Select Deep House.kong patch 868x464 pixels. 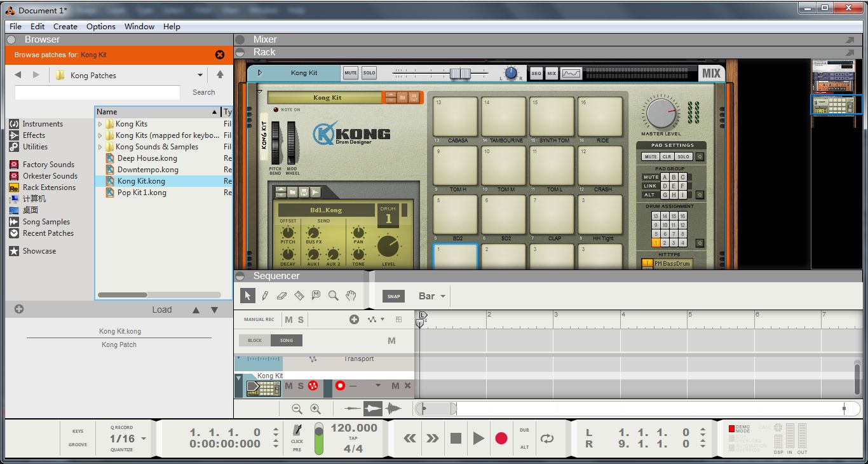(147, 158)
